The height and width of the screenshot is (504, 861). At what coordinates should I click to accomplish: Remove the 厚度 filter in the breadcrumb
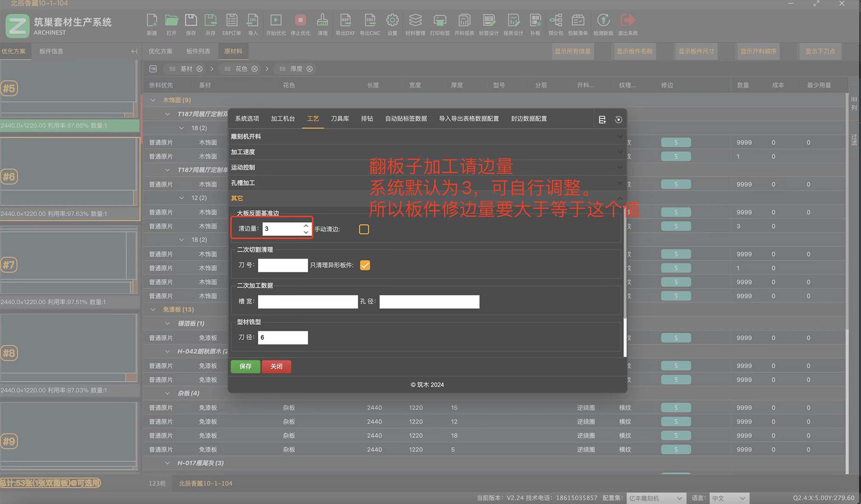[310, 69]
